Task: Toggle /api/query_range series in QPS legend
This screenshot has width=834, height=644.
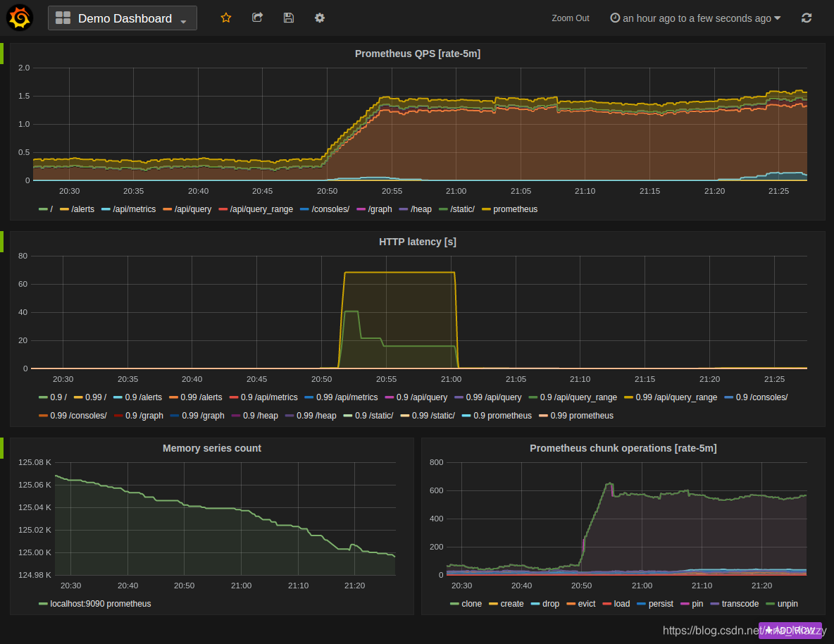Action: pos(256,209)
